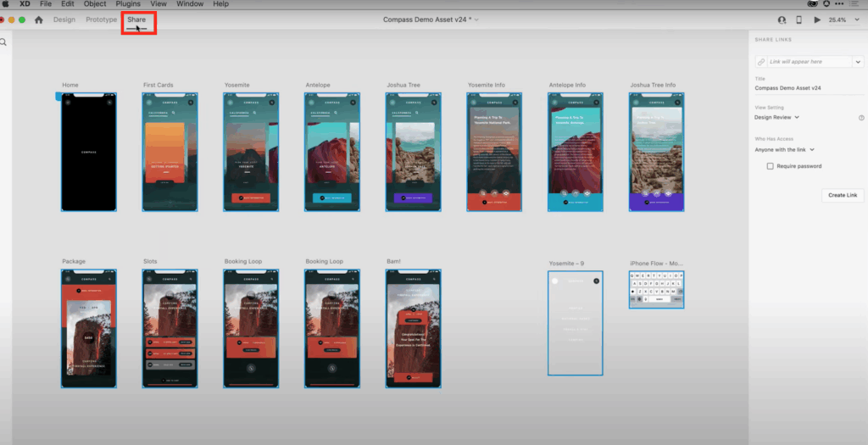Open the share link list dropdown
The width and height of the screenshot is (868, 445).
[x=858, y=62]
